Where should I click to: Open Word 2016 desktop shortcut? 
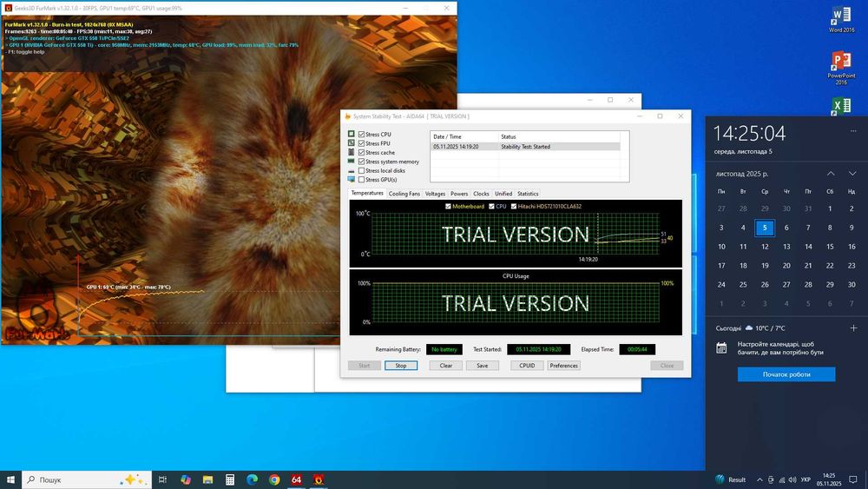pyautogui.click(x=841, y=19)
